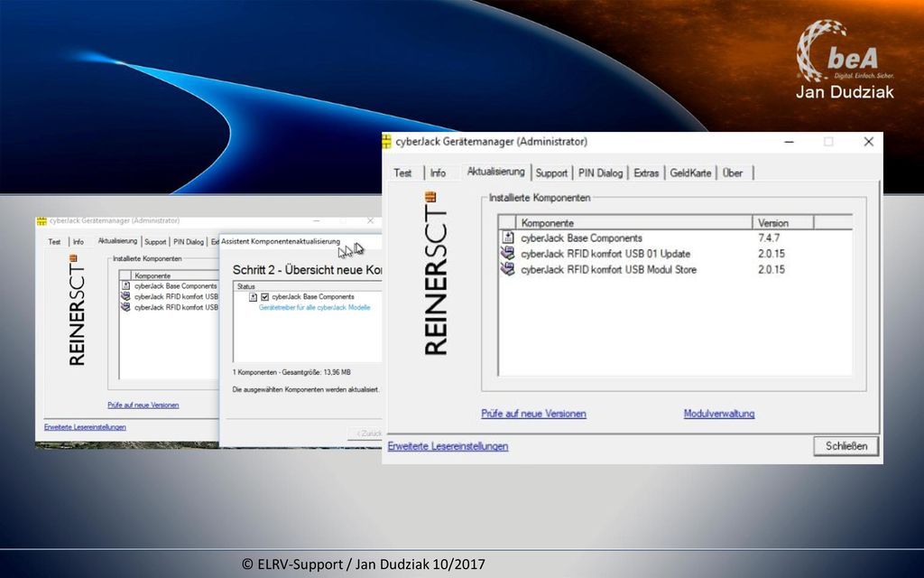Click the icon of the USB Modul Store row
The height and width of the screenshot is (578, 924).
507,269
